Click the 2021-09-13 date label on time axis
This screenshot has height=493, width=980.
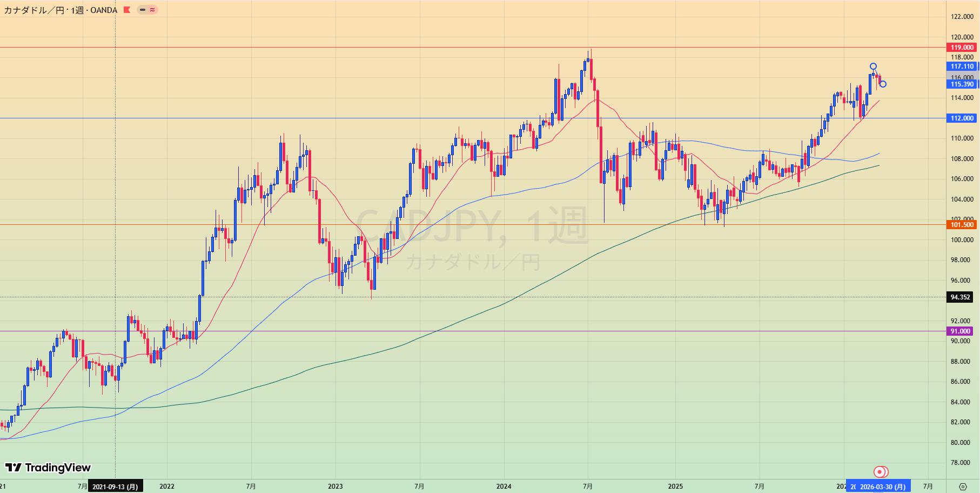pos(115,487)
